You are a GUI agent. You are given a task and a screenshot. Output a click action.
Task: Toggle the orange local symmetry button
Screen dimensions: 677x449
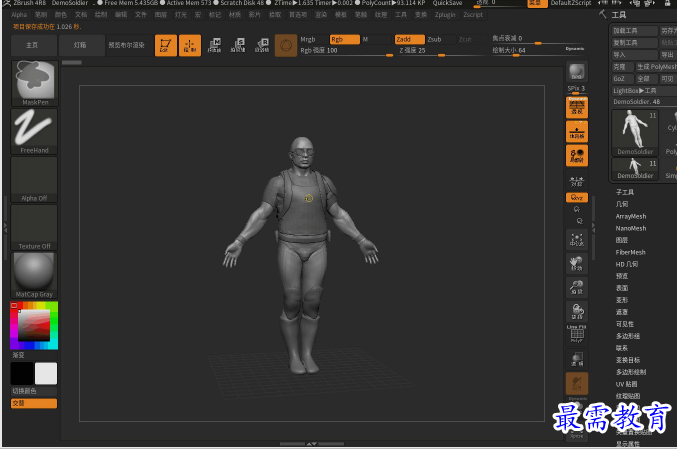[577, 155]
